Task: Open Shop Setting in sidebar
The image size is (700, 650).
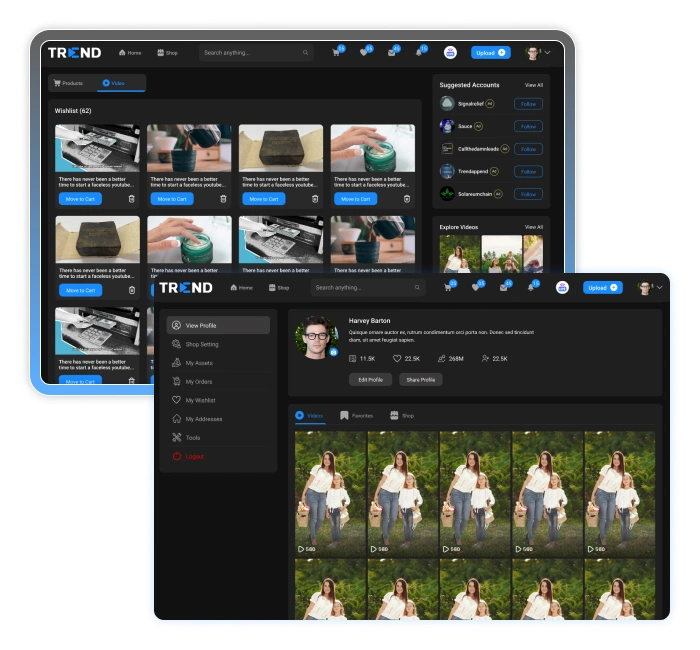Action: (x=218, y=344)
